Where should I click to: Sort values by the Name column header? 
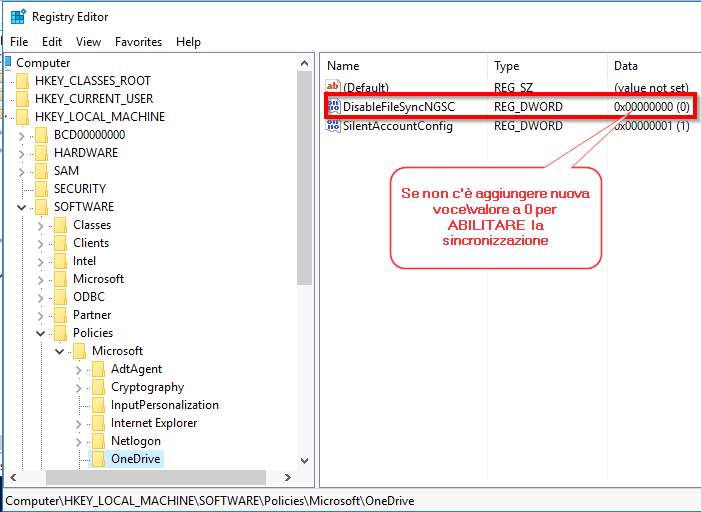[405, 66]
